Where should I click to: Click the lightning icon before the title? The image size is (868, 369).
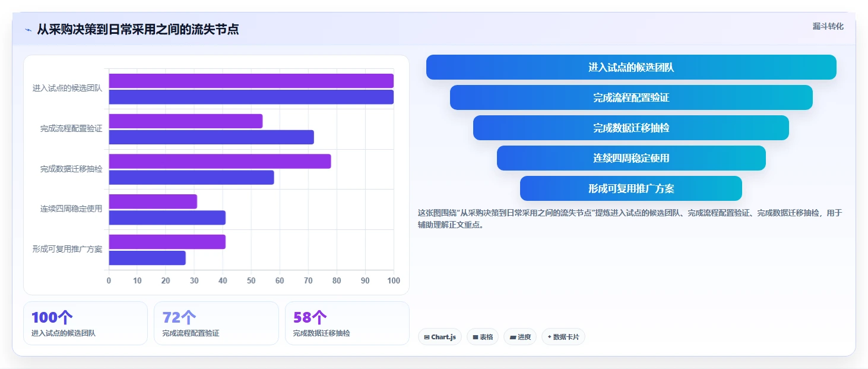[x=28, y=29]
